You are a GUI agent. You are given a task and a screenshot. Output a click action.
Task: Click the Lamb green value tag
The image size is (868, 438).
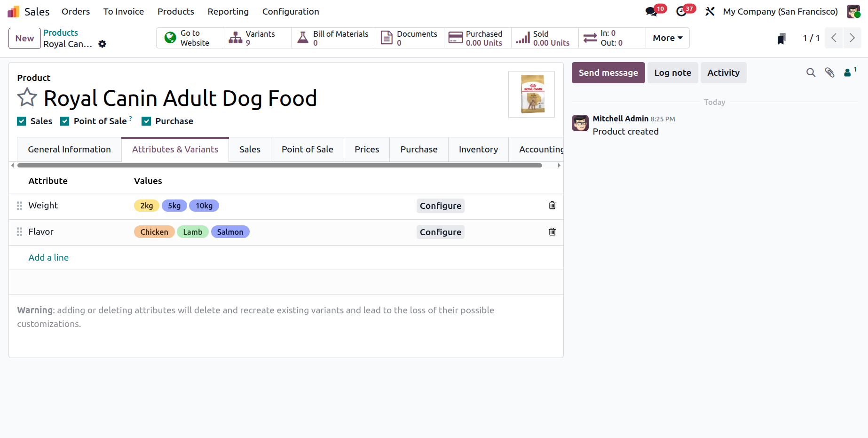point(193,232)
